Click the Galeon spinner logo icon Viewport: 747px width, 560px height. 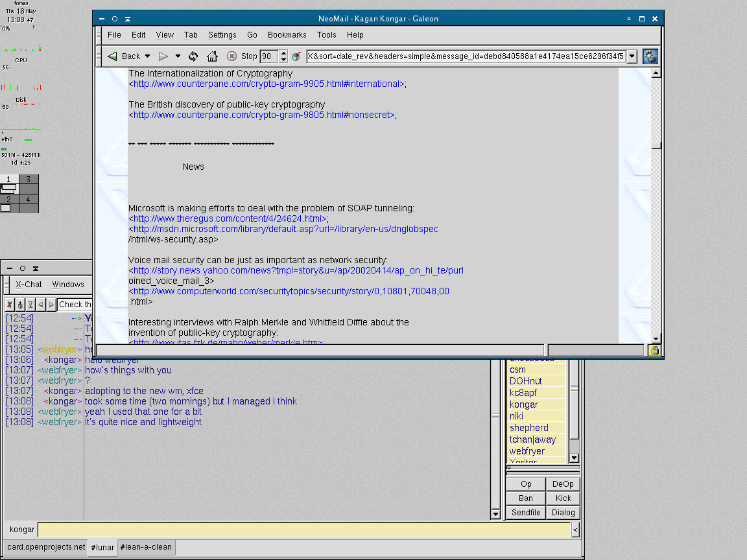(650, 56)
